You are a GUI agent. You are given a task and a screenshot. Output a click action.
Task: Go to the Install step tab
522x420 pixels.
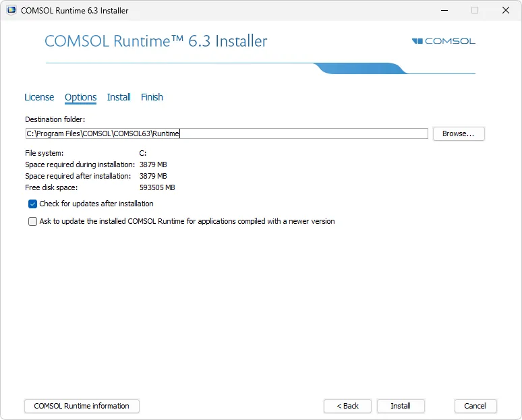pyautogui.click(x=119, y=97)
